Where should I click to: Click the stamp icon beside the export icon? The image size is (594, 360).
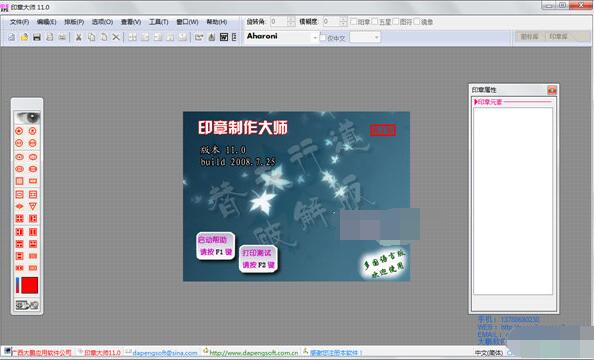click(x=212, y=37)
